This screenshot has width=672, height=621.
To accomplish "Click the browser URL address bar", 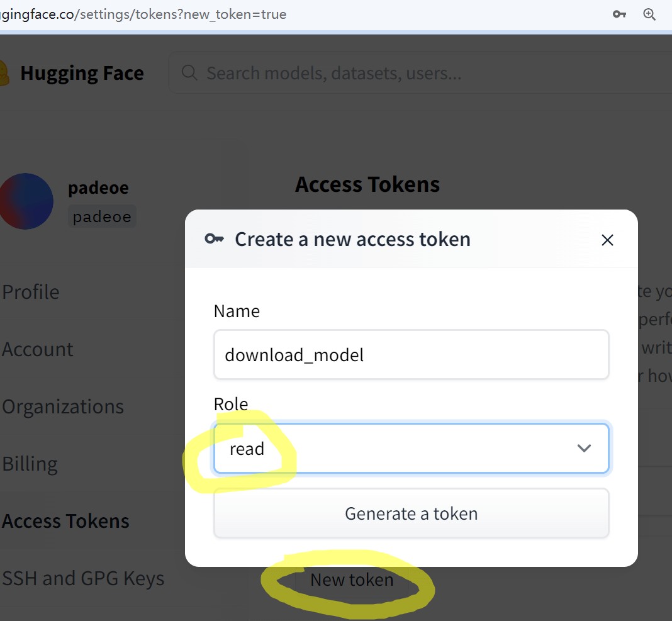I will [252, 14].
